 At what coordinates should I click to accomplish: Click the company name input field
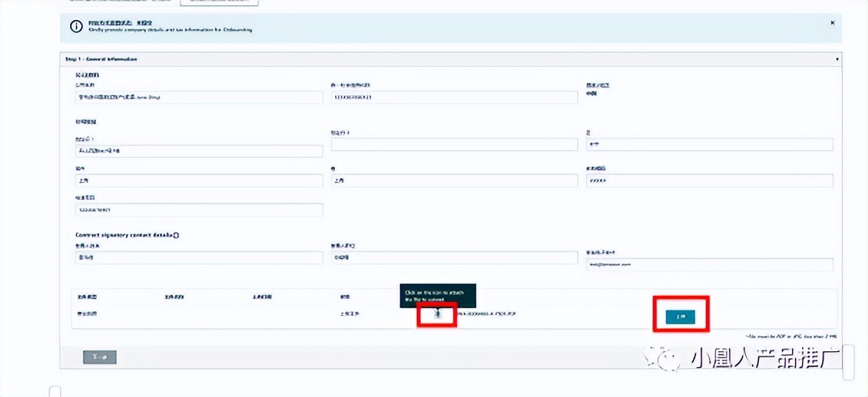[x=198, y=97]
